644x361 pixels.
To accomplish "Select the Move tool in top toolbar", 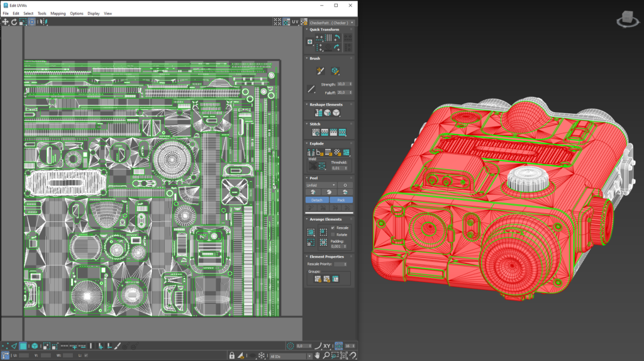I will [x=6, y=21].
